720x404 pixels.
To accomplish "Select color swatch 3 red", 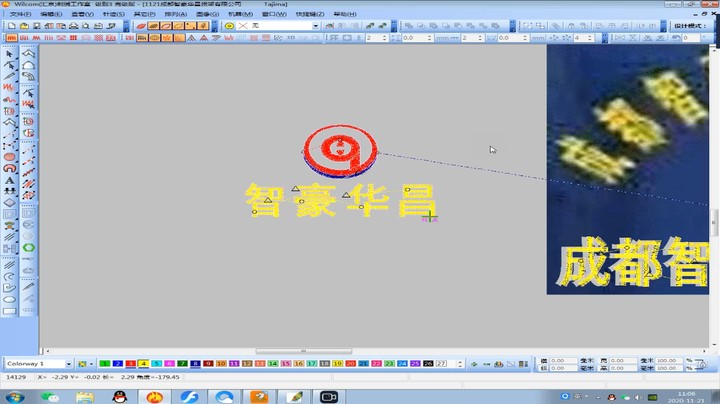I will coord(130,364).
